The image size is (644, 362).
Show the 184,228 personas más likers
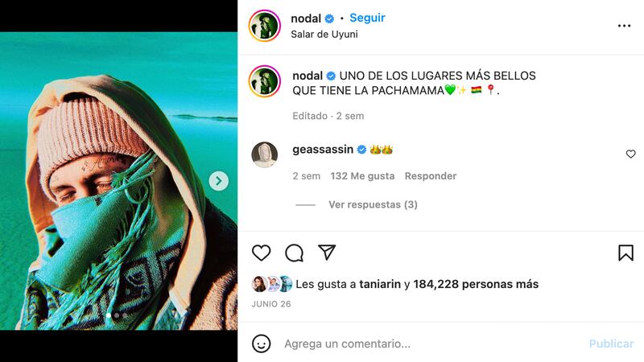[x=476, y=284]
